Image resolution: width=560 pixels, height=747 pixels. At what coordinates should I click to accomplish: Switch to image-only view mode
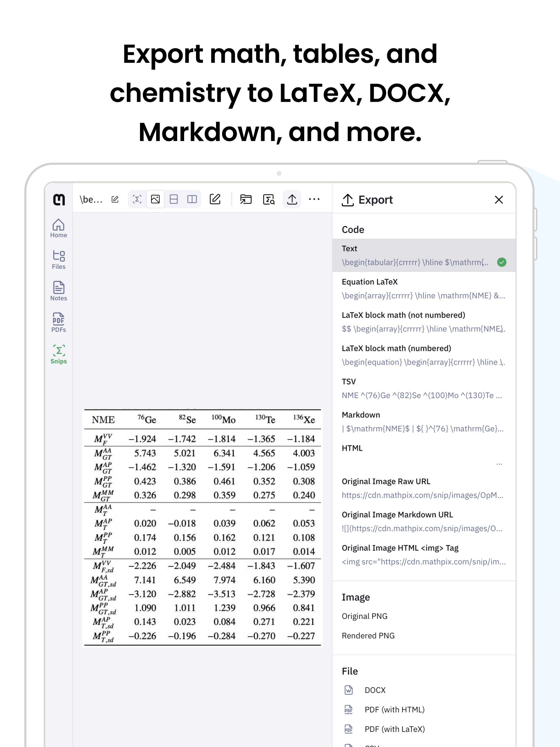coord(155,200)
